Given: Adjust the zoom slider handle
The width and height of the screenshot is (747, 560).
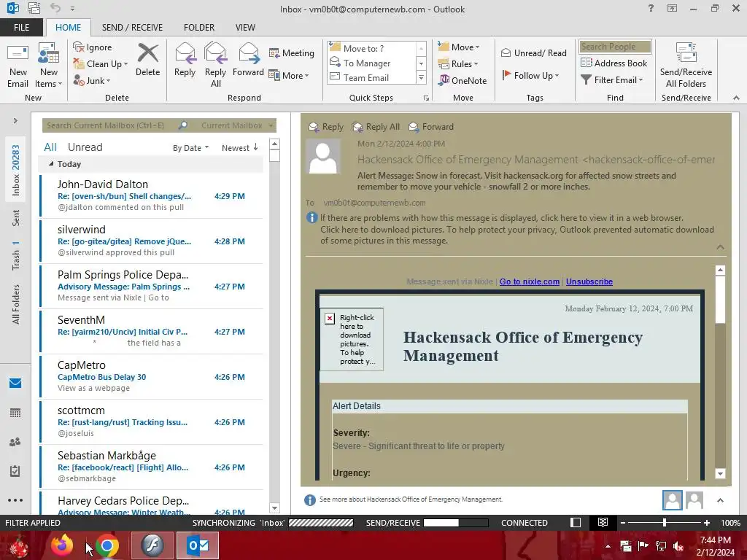Looking at the screenshot, I should pyautogui.click(x=665, y=522).
